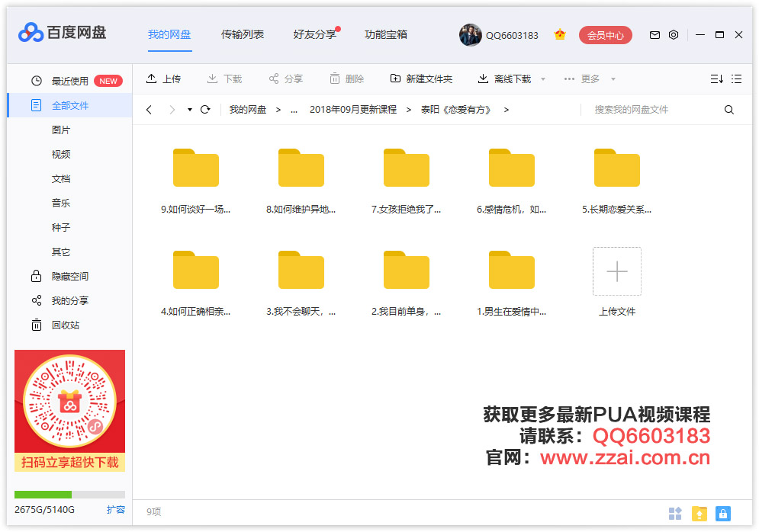Click the QR code promotion banner
The image size is (759, 532).
(x=69, y=411)
